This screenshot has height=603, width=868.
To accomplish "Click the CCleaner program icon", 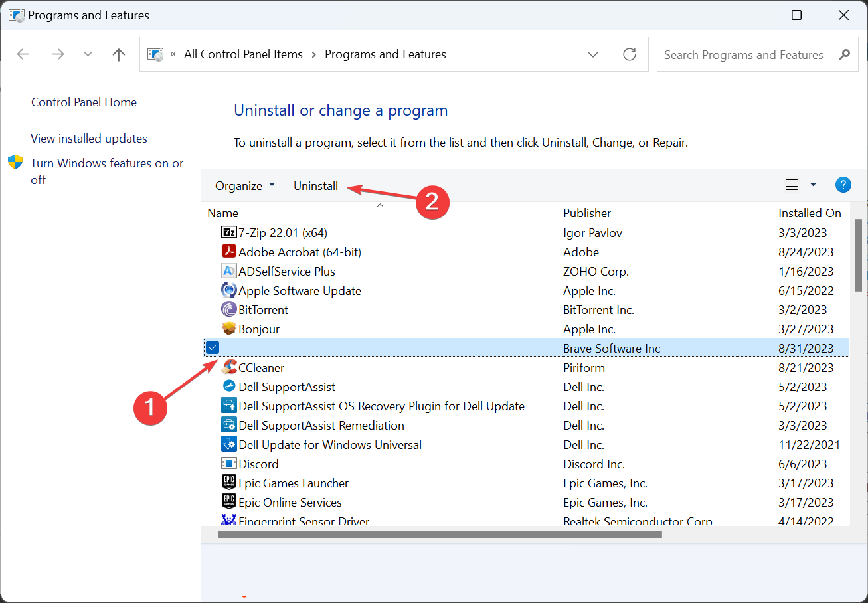I will tap(228, 367).
